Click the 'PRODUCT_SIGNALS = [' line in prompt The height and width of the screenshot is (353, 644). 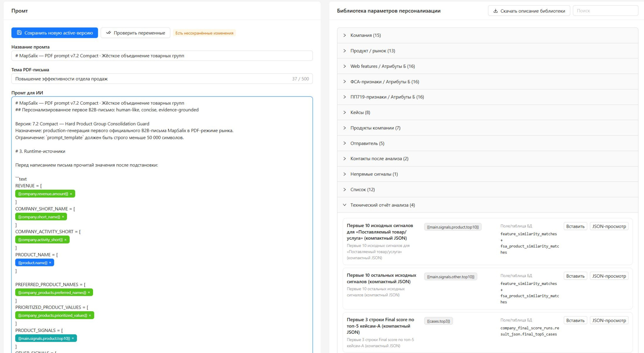(x=39, y=330)
